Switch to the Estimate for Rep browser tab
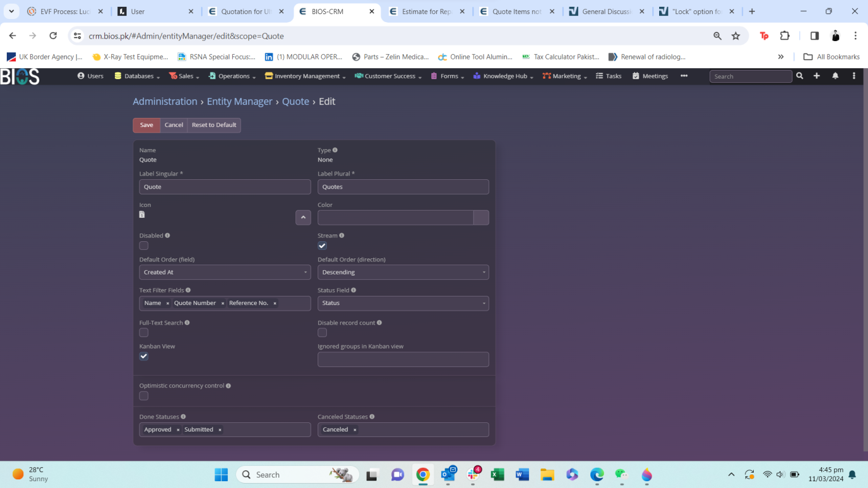The width and height of the screenshot is (868, 488). 427,12
